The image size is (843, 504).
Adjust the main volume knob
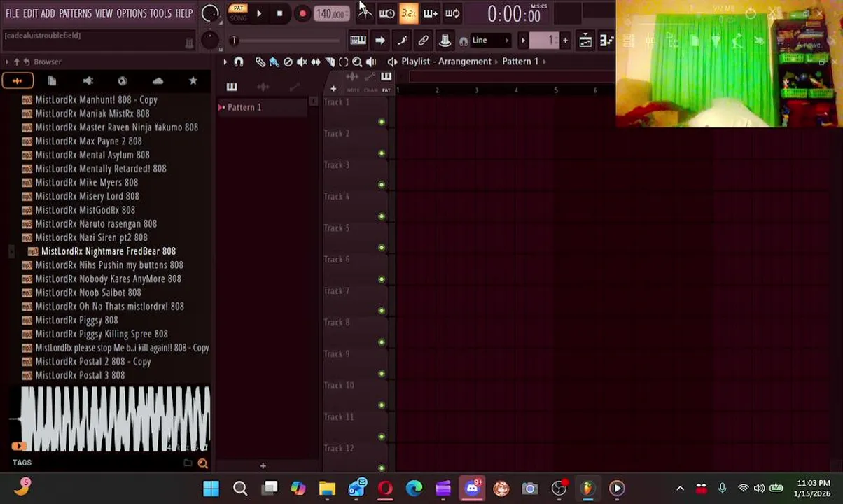209,13
